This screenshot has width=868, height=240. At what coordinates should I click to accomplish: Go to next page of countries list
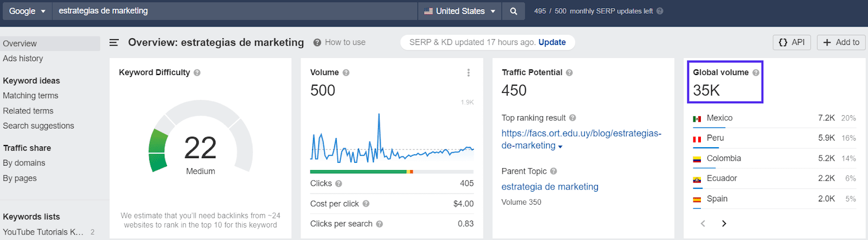tap(724, 224)
